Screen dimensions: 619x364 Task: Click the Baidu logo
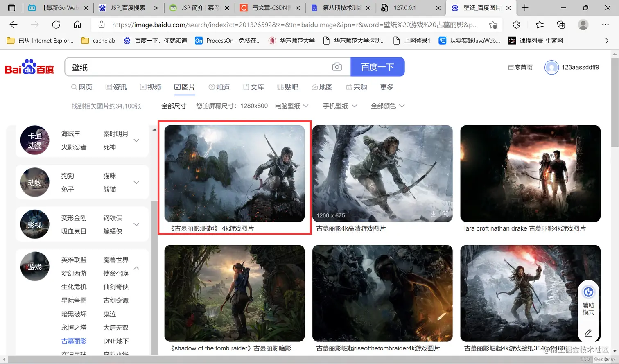(29, 67)
